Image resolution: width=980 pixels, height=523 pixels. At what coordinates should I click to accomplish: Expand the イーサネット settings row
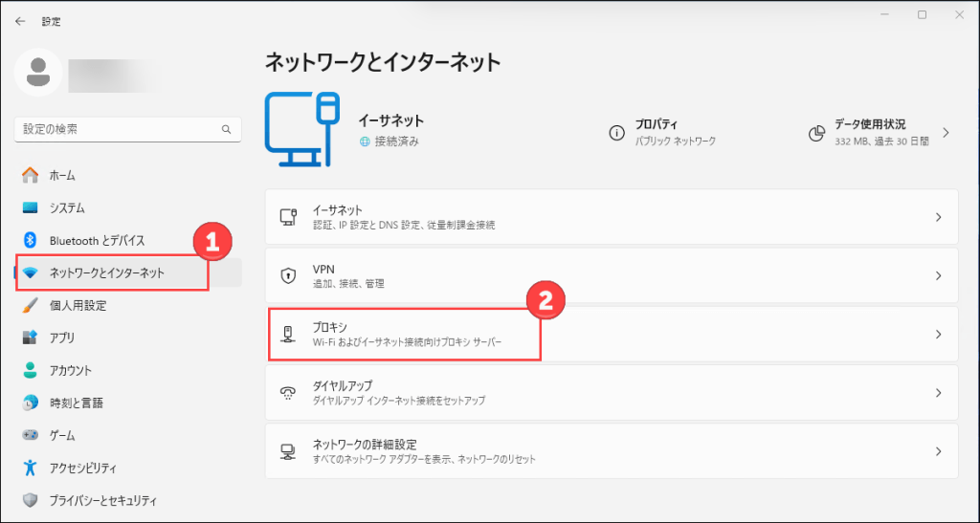click(612, 217)
